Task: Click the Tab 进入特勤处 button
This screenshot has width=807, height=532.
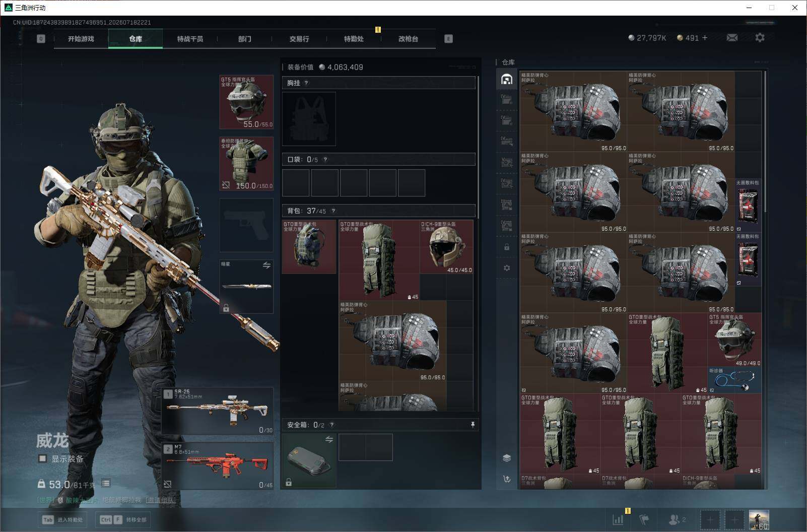Action: point(63,519)
